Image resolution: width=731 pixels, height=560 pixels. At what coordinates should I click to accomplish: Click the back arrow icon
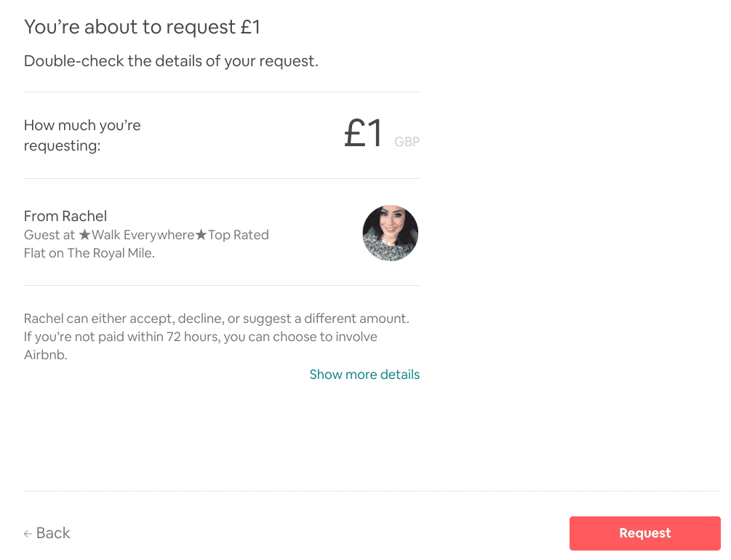pos(28,533)
